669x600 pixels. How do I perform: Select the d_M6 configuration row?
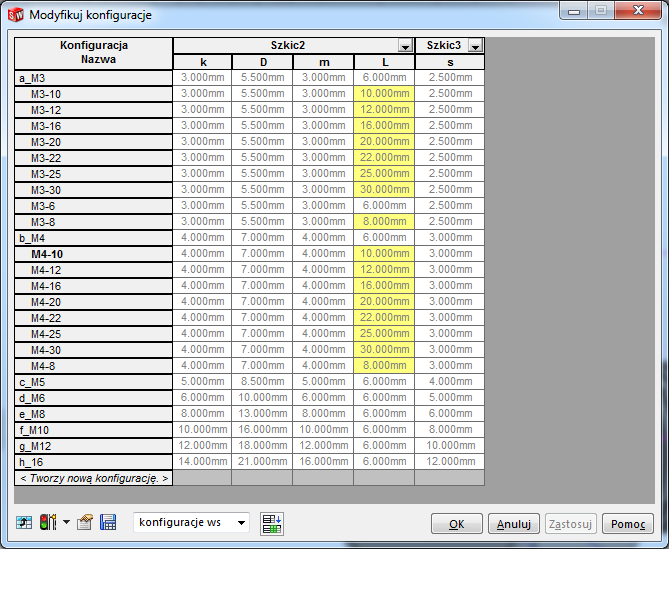coord(93,398)
